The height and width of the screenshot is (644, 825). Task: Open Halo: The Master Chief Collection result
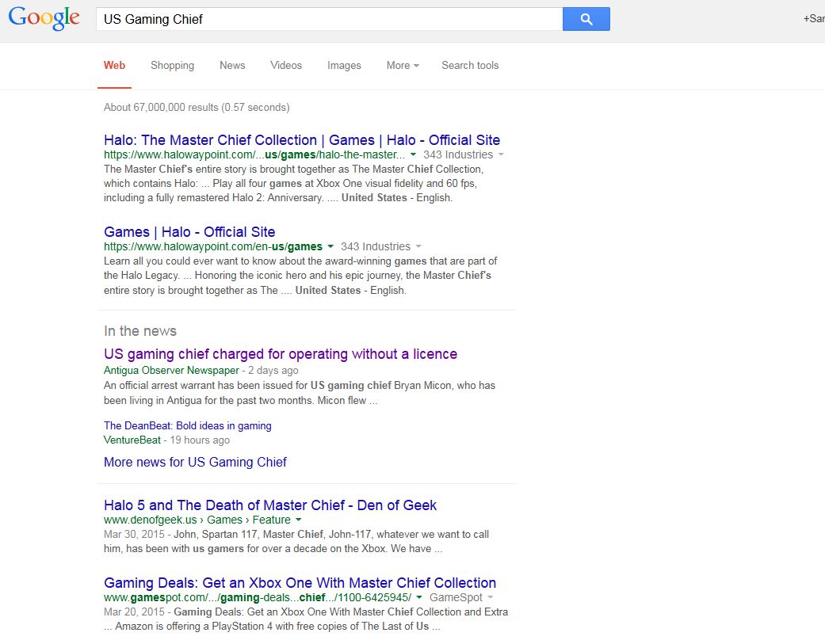point(301,140)
